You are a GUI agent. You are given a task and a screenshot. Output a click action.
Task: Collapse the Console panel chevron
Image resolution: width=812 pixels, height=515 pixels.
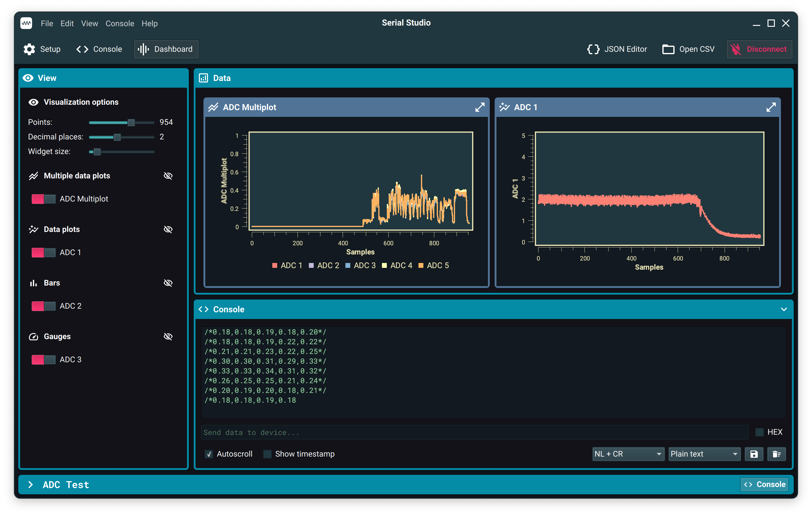(784, 309)
